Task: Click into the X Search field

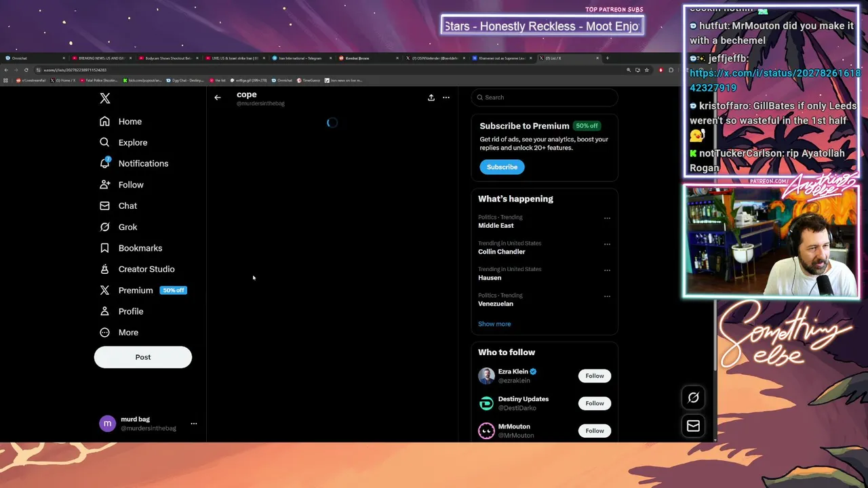Action: click(545, 98)
